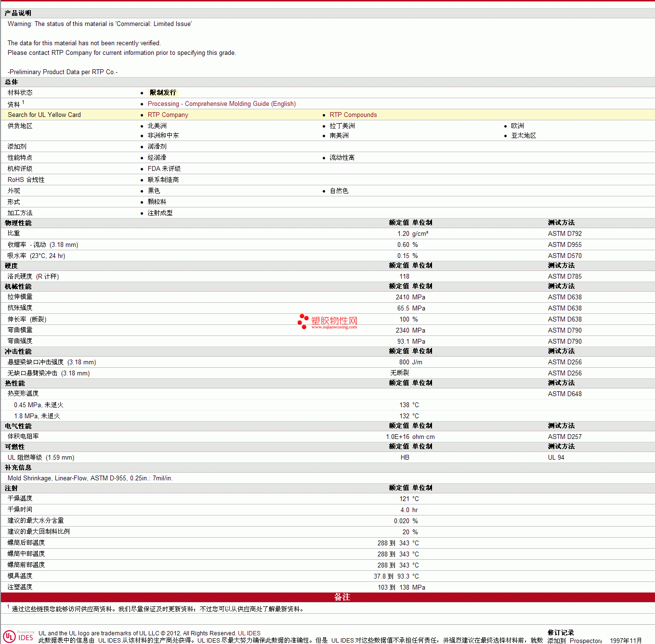Click the 1.0E+16 volume resistivity value
Image resolution: width=655 pixels, height=644 pixels.
point(397,437)
